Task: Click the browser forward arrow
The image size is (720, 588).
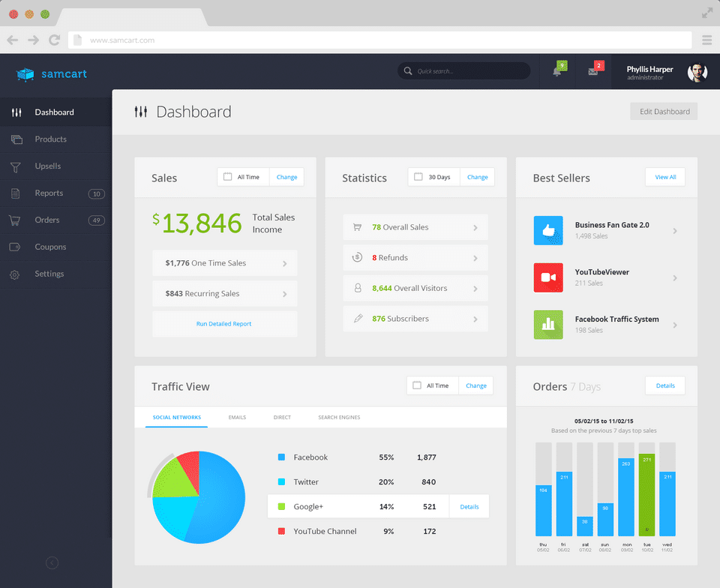Action: tap(33, 40)
